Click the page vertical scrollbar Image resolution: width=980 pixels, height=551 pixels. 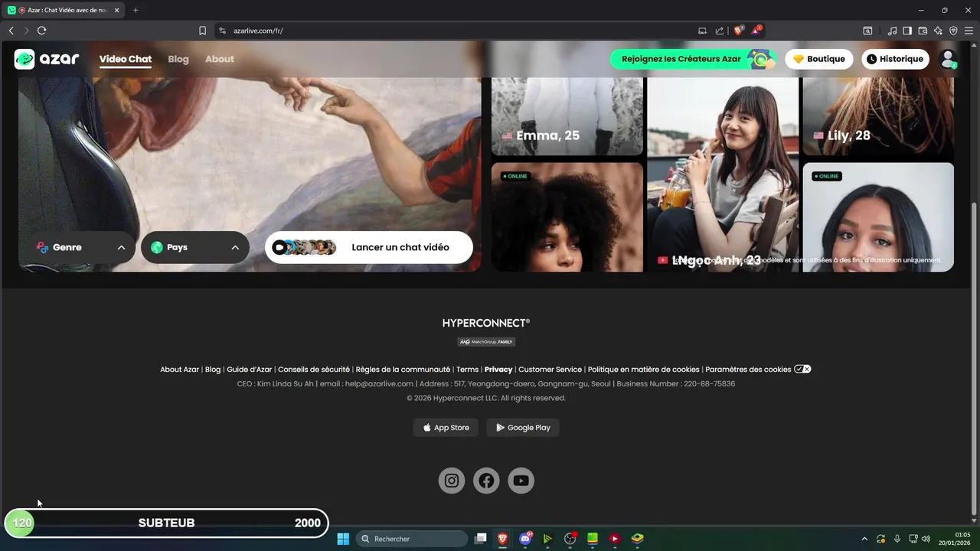click(x=974, y=360)
